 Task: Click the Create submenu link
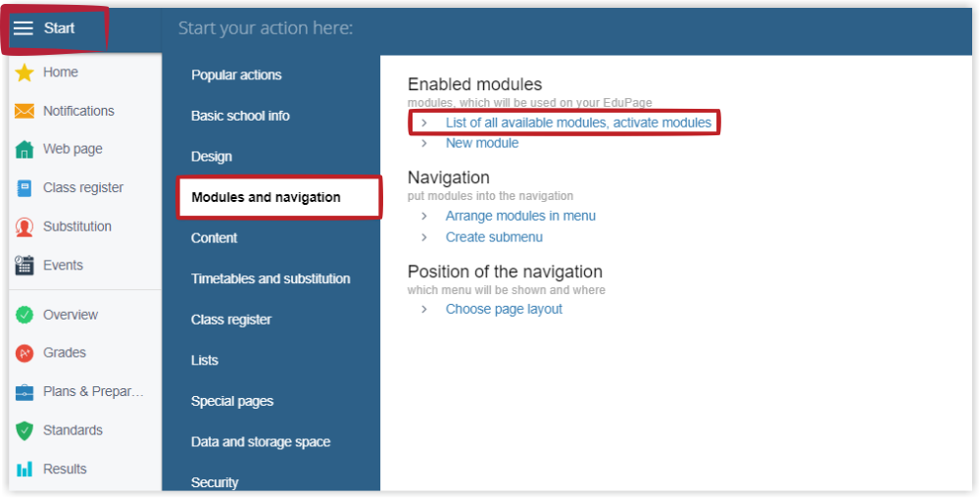[x=494, y=237]
